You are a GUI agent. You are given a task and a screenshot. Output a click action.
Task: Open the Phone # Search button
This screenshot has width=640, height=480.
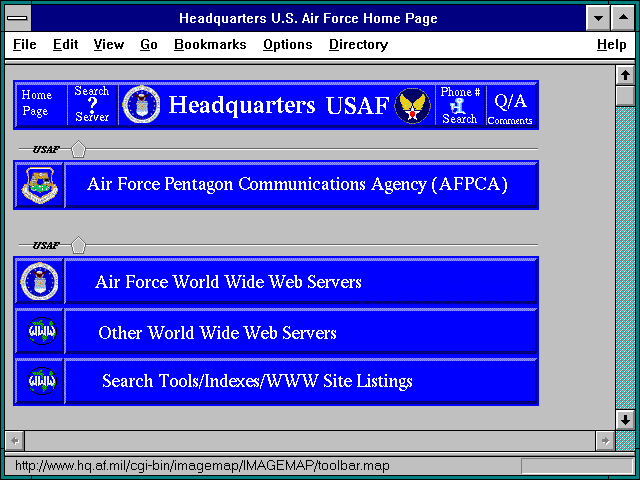(460, 105)
